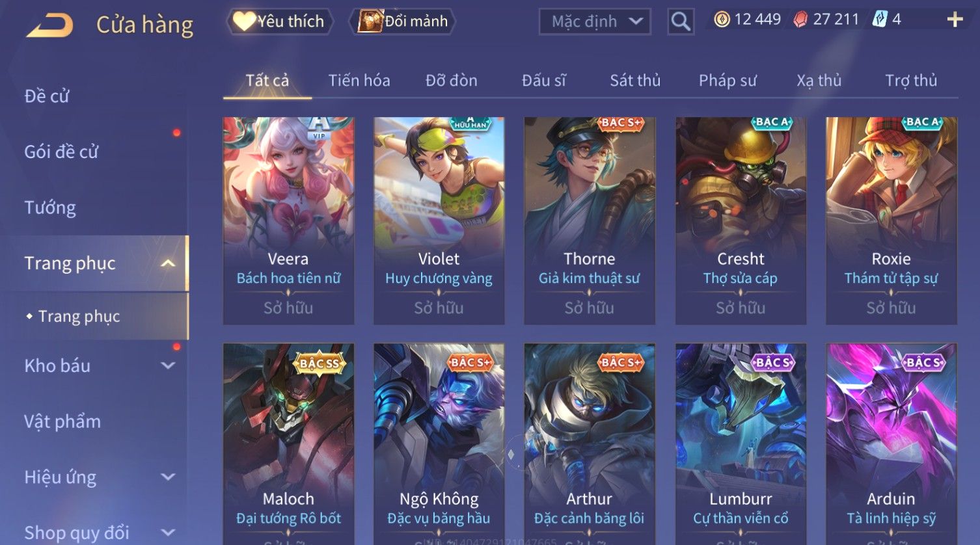This screenshot has width=980, height=545.
Task: Expand the Hiệu ứng sidebar section
Action: [x=168, y=477]
